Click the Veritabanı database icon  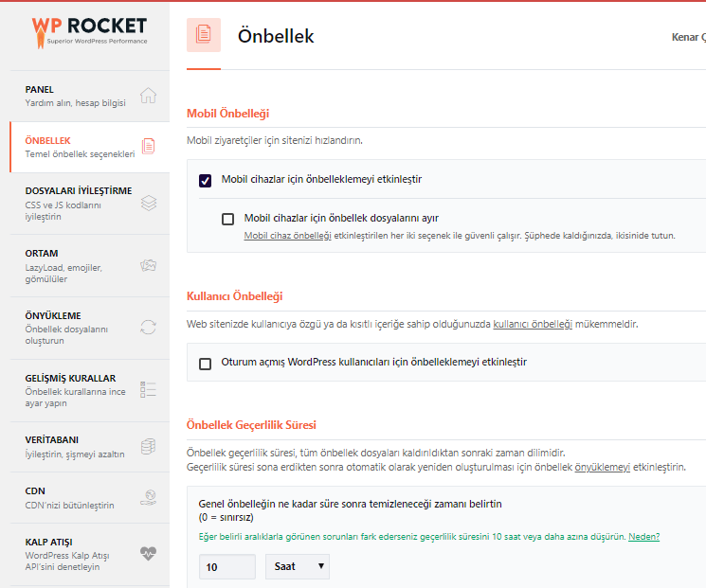[148, 446]
